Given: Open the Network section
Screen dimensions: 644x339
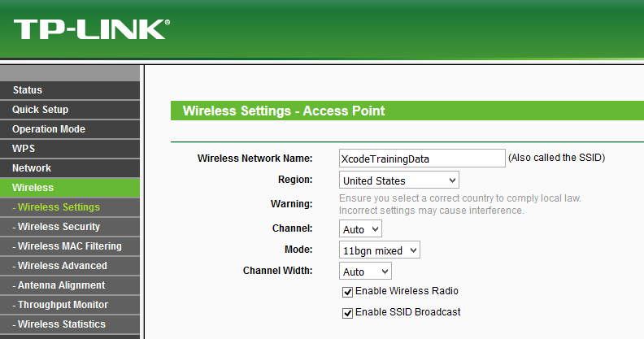Looking at the screenshot, I should pos(70,167).
